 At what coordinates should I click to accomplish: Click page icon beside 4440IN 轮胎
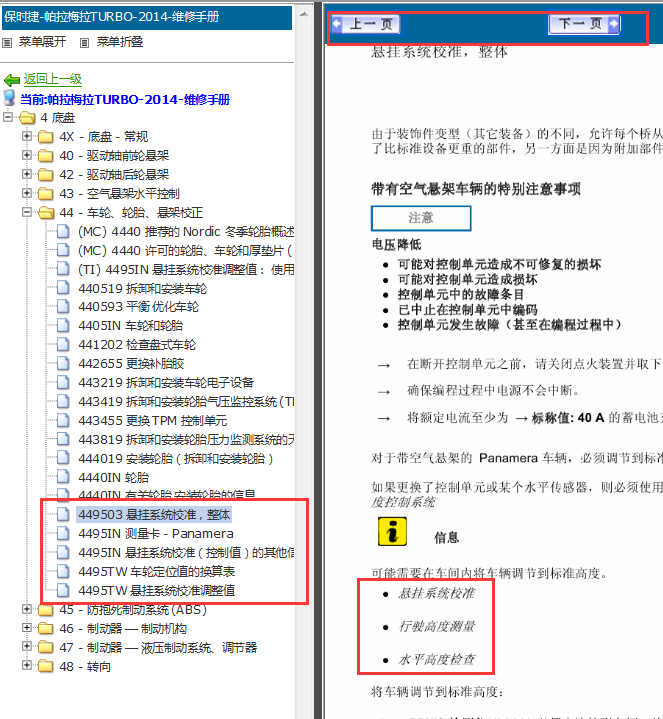tap(63, 476)
